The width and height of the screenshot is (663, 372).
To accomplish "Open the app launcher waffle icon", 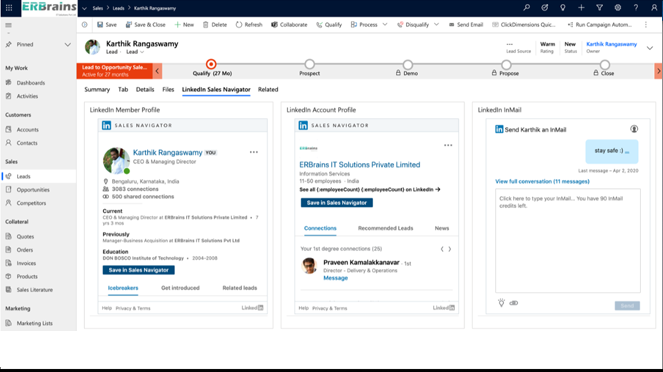I will click(x=9, y=8).
